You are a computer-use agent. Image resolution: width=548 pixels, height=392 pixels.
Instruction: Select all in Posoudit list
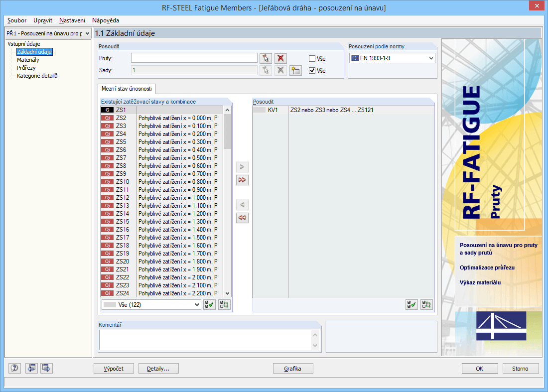(x=411, y=305)
